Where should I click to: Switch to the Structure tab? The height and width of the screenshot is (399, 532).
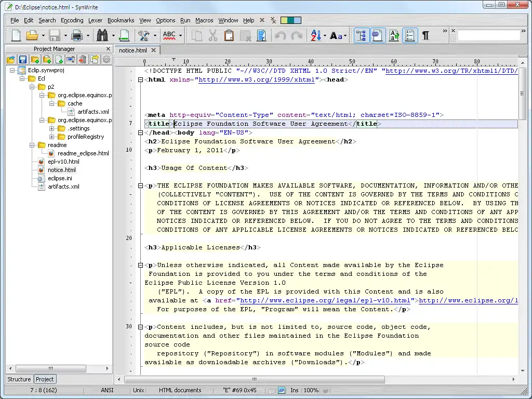point(19,379)
